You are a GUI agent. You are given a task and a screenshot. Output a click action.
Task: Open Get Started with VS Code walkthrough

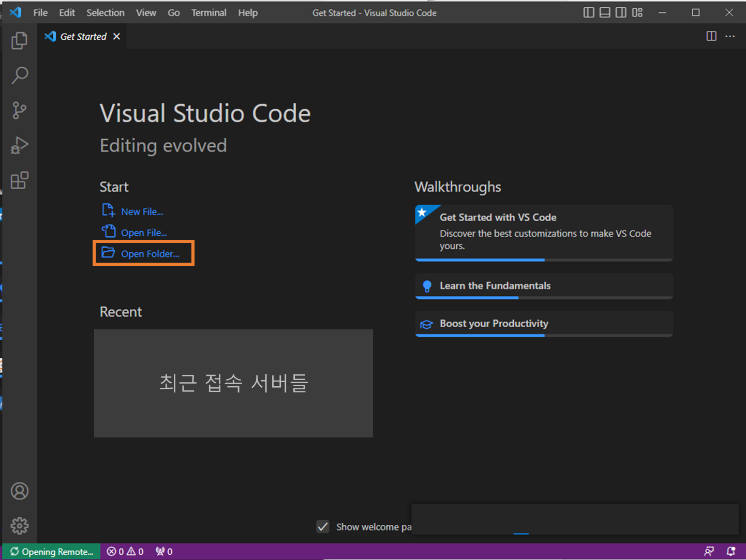(x=544, y=233)
